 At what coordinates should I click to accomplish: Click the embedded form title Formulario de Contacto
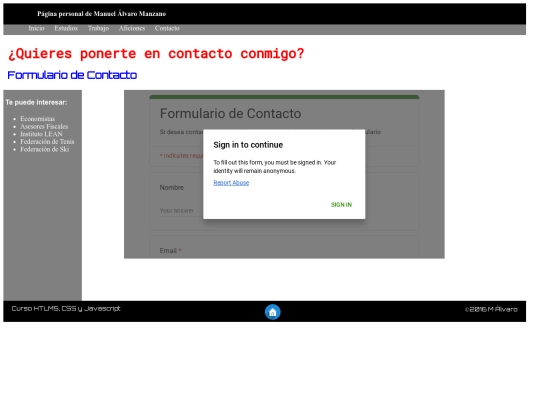[x=230, y=114]
